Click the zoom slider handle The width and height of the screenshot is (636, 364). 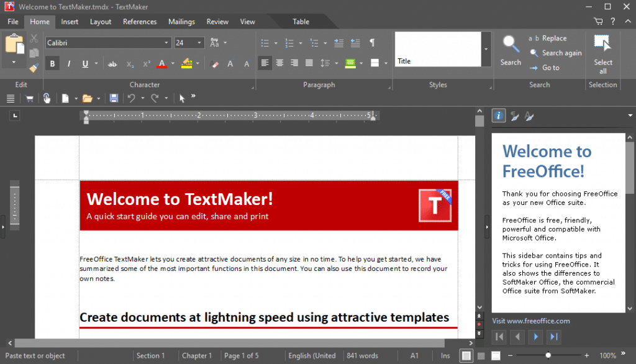point(548,355)
